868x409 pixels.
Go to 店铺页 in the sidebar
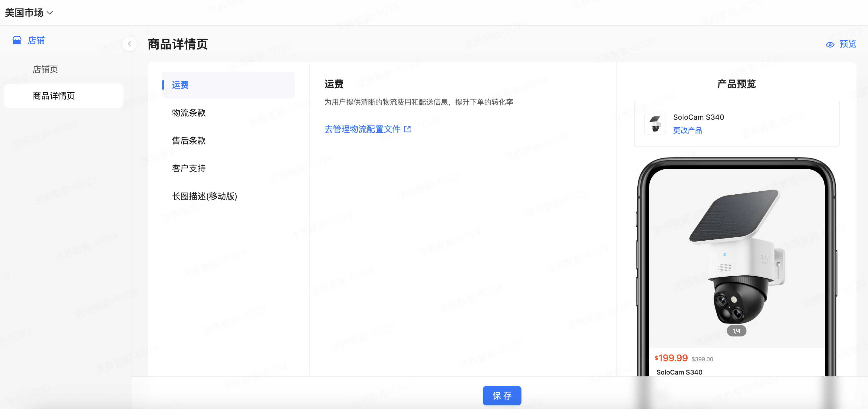45,69
